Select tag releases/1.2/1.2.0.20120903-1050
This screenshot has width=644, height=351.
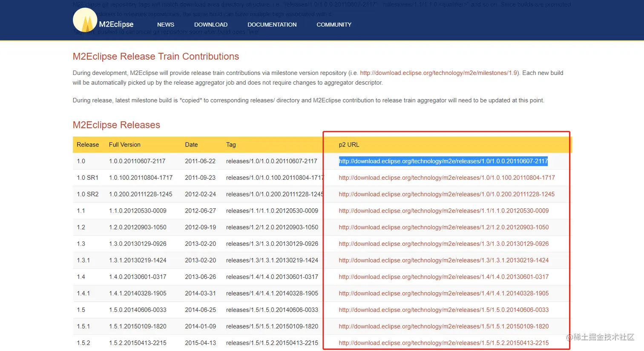[272, 227]
